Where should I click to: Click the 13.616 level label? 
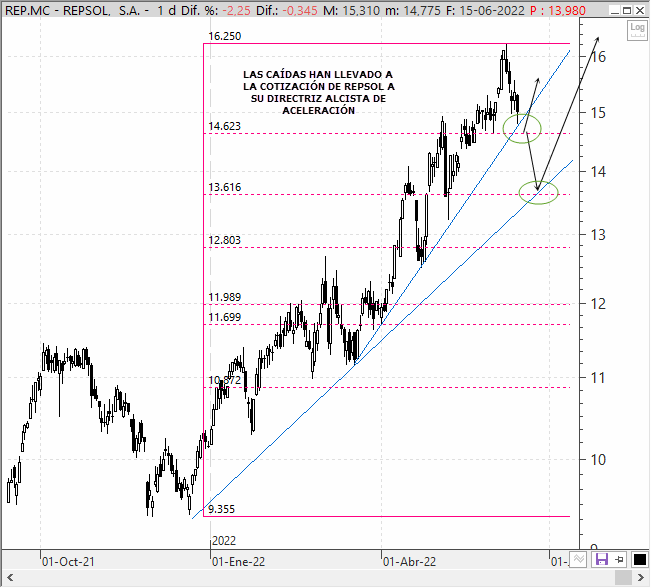pos(225,187)
